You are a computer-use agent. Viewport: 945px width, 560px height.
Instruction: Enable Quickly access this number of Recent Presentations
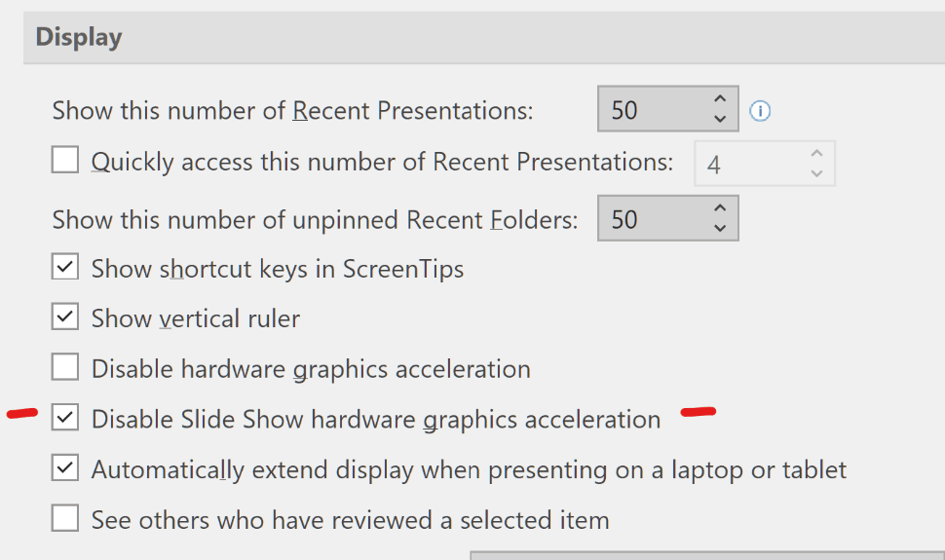(65, 160)
